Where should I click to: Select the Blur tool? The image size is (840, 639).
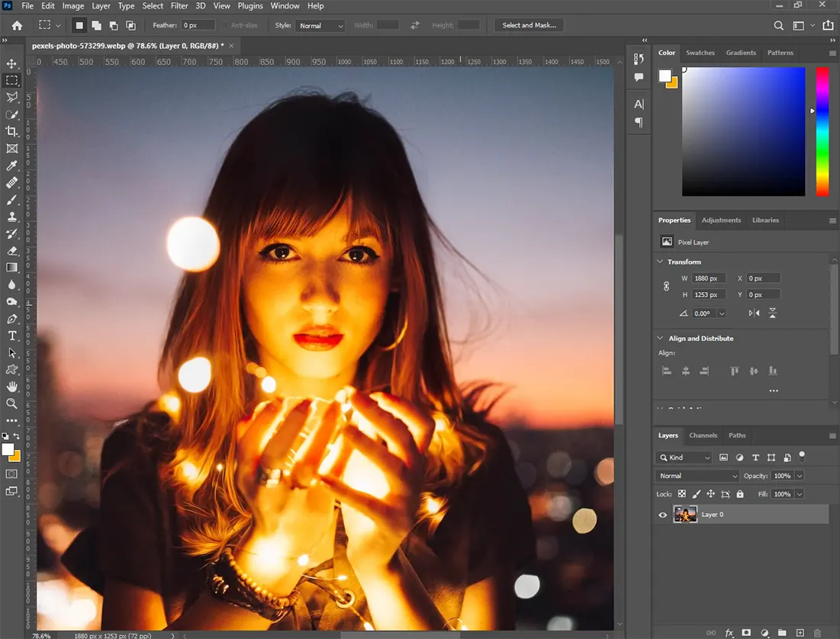(x=11, y=284)
